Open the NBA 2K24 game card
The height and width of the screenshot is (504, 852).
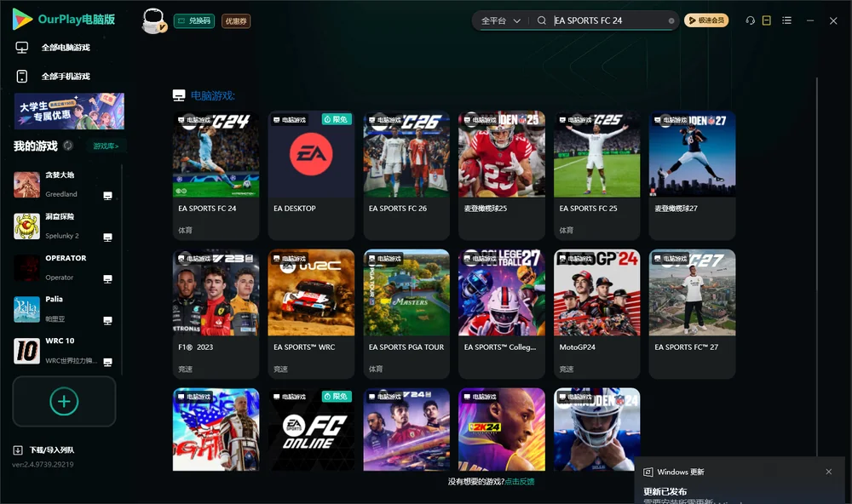point(502,429)
